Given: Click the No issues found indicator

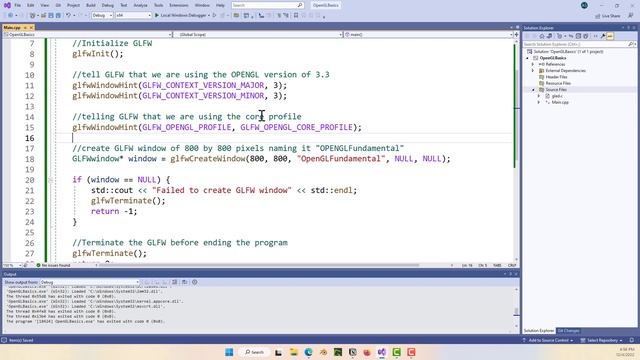Looking at the screenshot, I should pyautogui.click(x=53, y=265).
